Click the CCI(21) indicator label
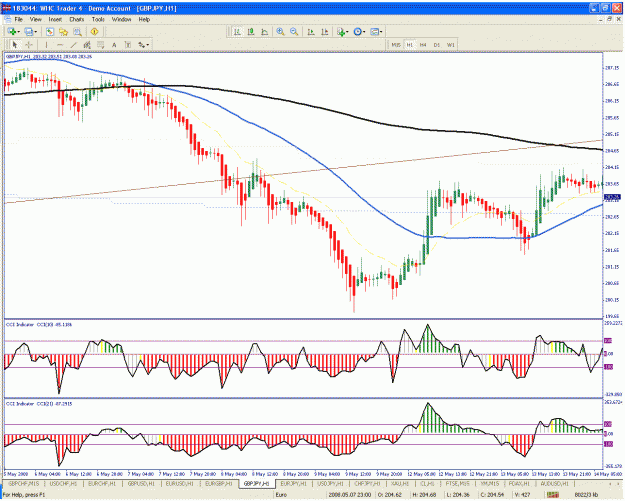The width and height of the screenshot is (625, 501). [x=39, y=404]
